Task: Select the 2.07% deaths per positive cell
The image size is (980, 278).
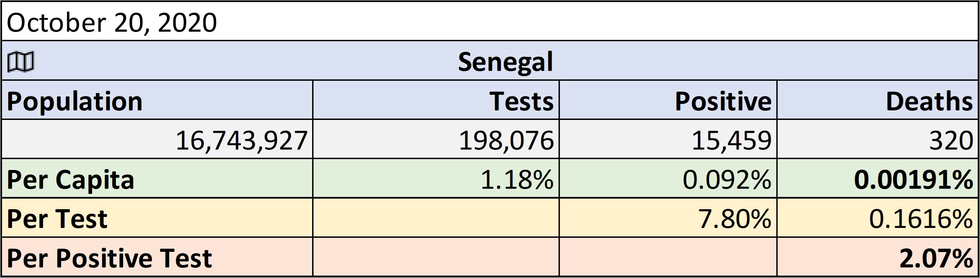Action: pos(878,257)
